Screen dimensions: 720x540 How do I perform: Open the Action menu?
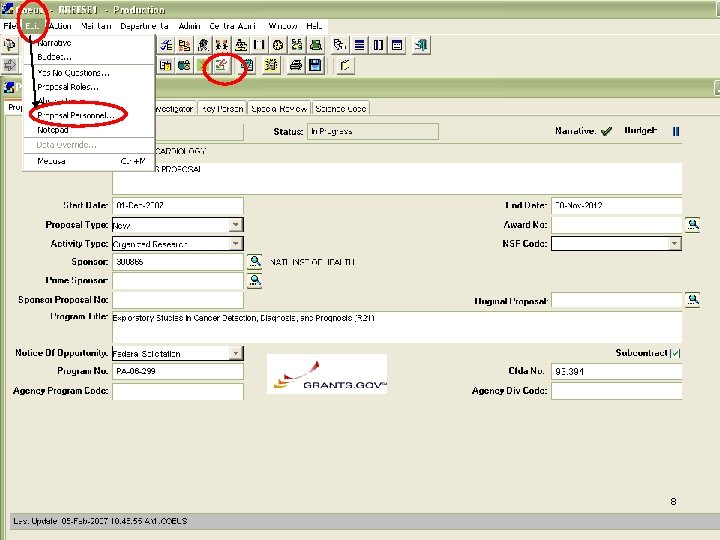tap(60, 26)
